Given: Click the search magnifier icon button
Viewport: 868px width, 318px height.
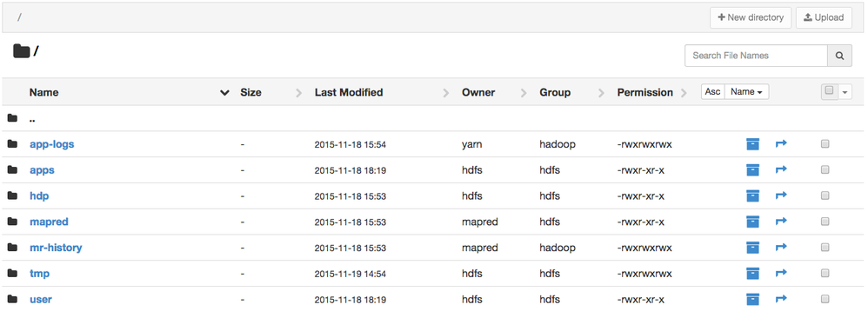Looking at the screenshot, I should click(840, 56).
